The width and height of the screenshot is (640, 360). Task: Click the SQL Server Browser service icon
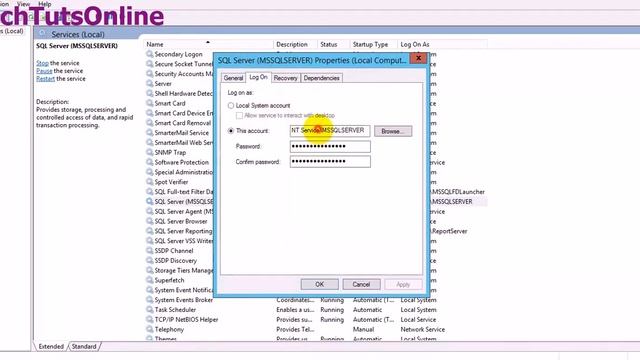(150, 221)
